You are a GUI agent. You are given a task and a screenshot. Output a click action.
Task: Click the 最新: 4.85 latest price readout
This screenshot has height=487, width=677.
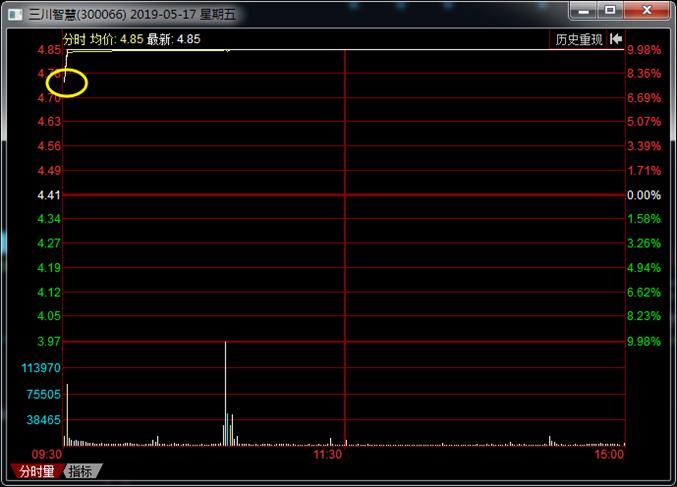click(173, 39)
